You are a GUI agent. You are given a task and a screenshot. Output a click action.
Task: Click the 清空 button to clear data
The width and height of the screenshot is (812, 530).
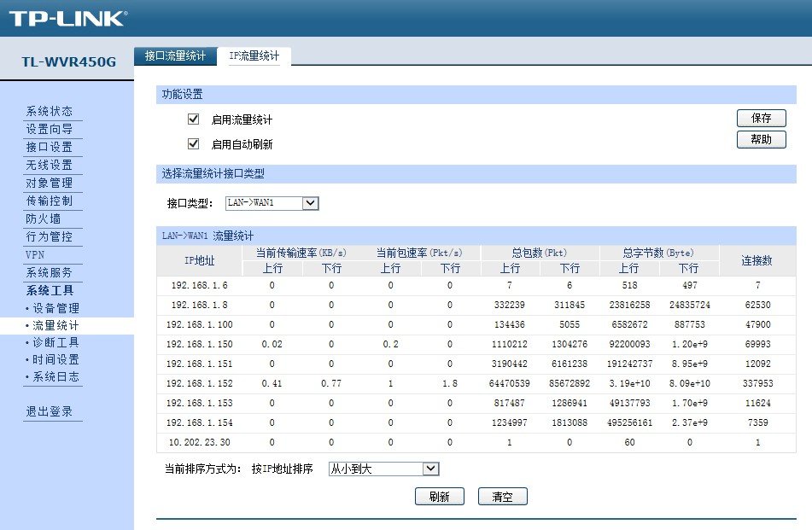[502, 496]
